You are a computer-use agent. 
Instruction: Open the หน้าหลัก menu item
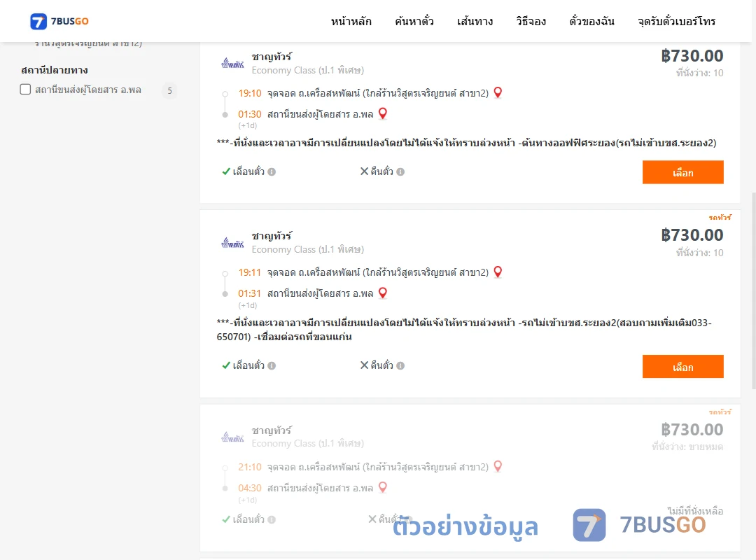pos(351,21)
